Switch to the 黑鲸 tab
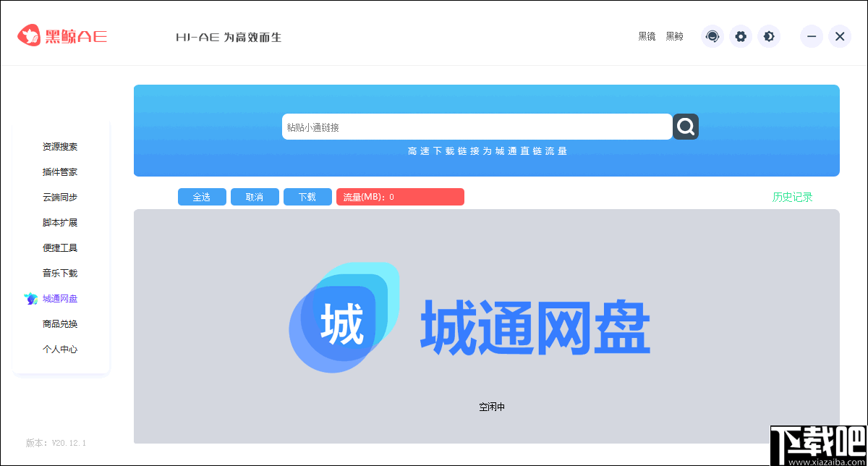The image size is (868, 466). pos(674,36)
